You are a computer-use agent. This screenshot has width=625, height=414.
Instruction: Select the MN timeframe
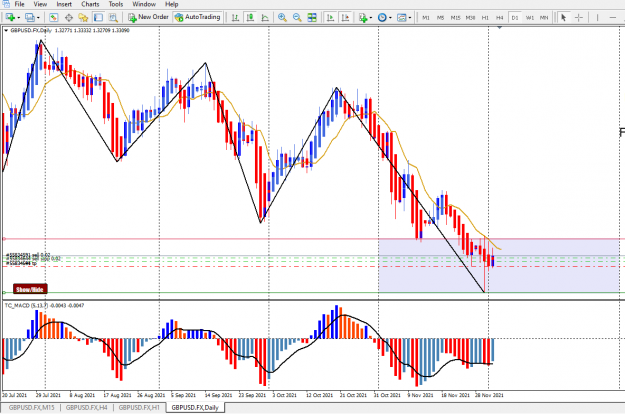[544, 18]
